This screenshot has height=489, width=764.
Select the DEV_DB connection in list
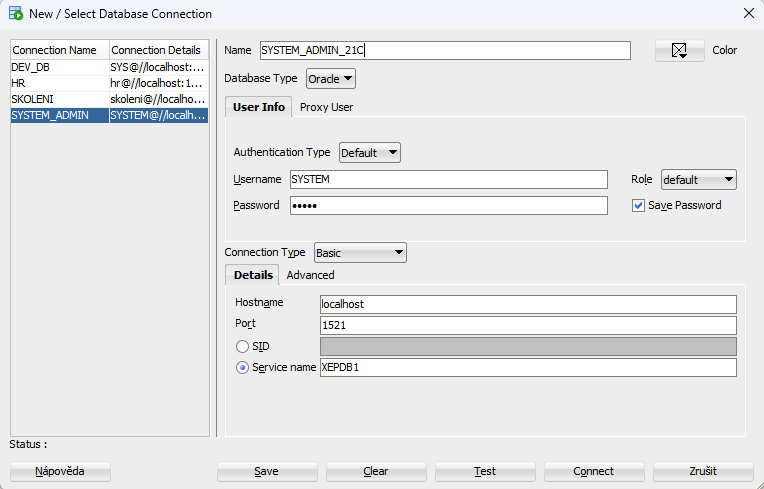click(x=59, y=67)
